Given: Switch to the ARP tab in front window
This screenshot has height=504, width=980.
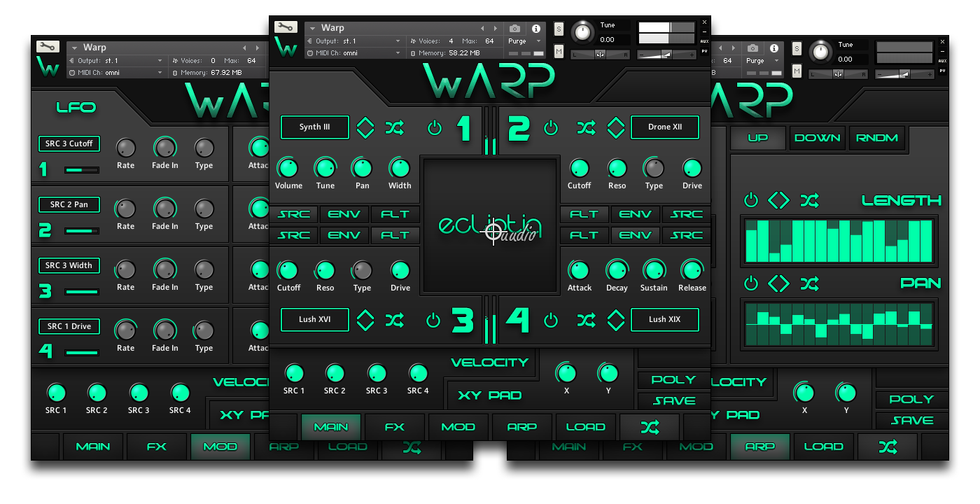Looking at the screenshot, I should point(522,426).
